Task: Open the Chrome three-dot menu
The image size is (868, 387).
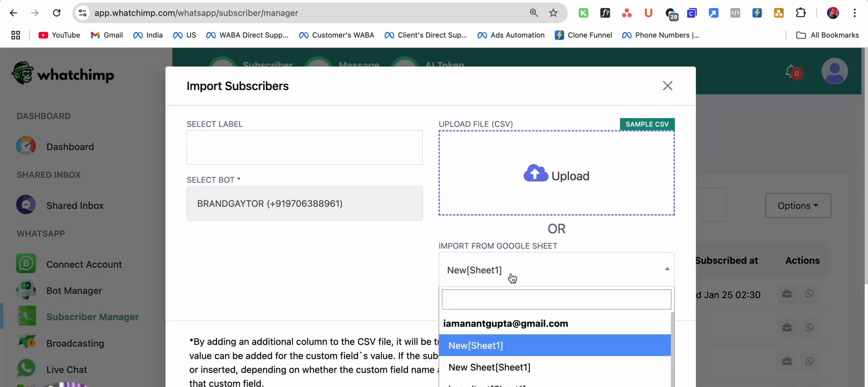Action: point(854,13)
